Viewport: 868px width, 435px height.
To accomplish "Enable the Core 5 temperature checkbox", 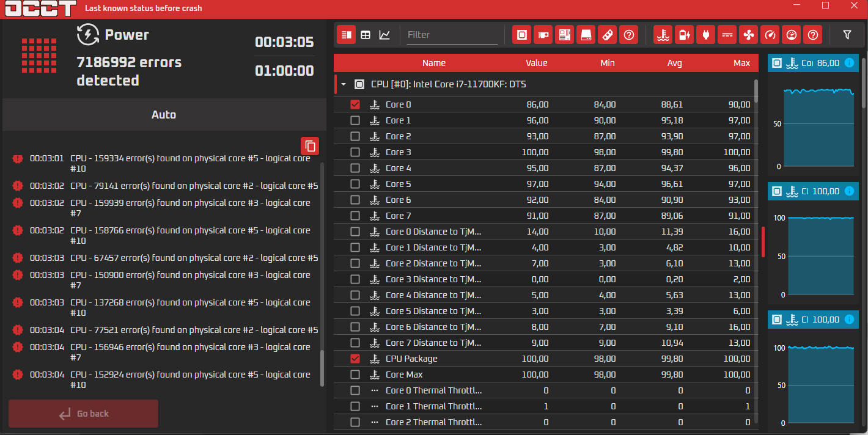I will pyautogui.click(x=355, y=184).
